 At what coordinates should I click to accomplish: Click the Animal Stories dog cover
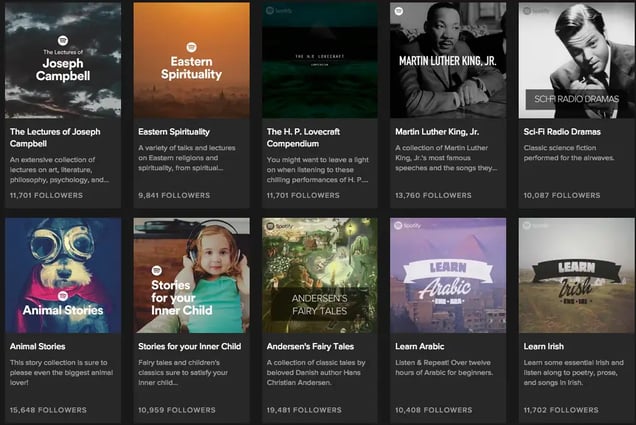click(x=62, y=275)
